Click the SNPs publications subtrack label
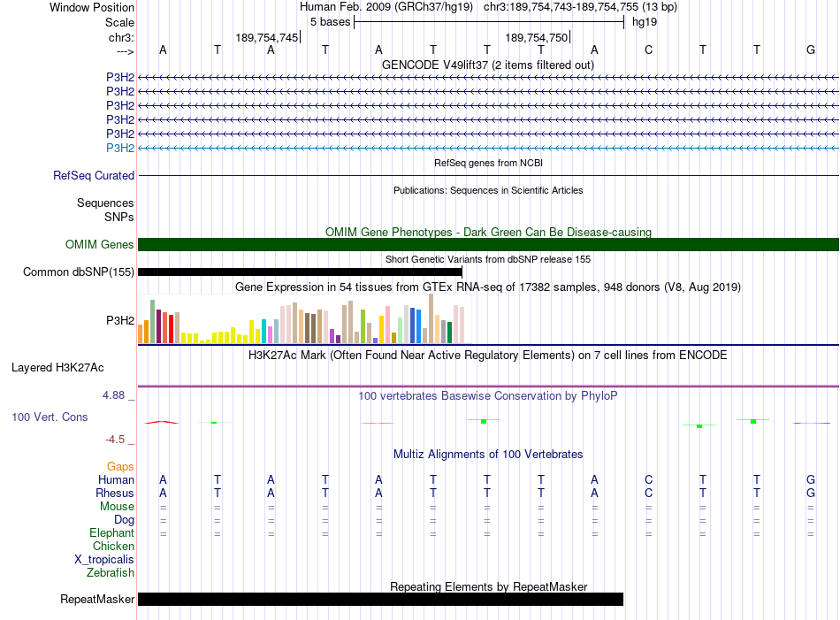840x620 pixels. 119,217
